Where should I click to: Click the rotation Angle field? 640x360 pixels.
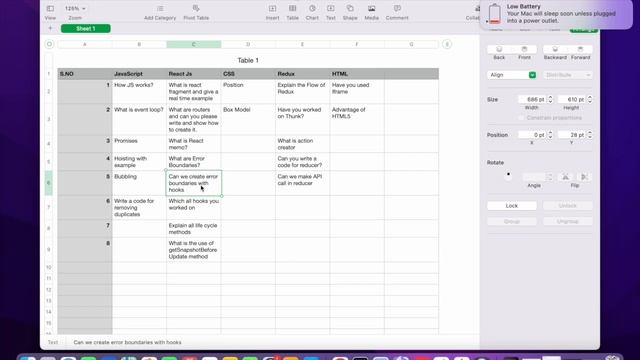point(534,177)
